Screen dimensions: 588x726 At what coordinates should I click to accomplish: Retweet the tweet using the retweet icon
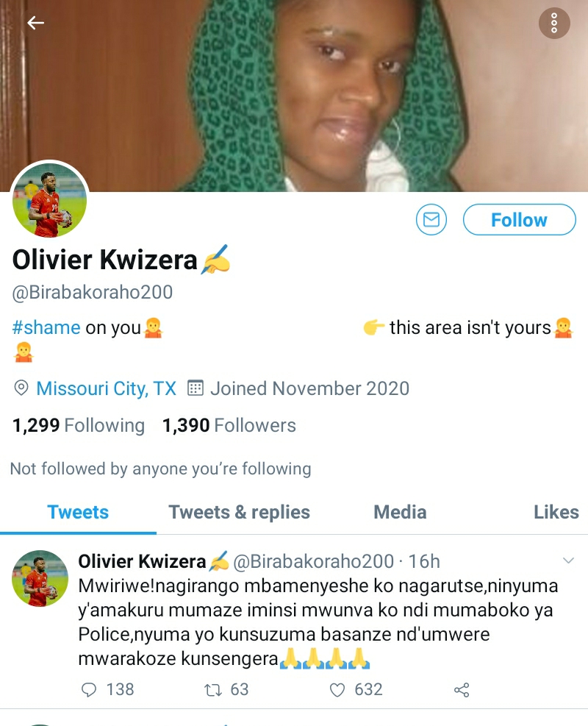pos(212,689)
